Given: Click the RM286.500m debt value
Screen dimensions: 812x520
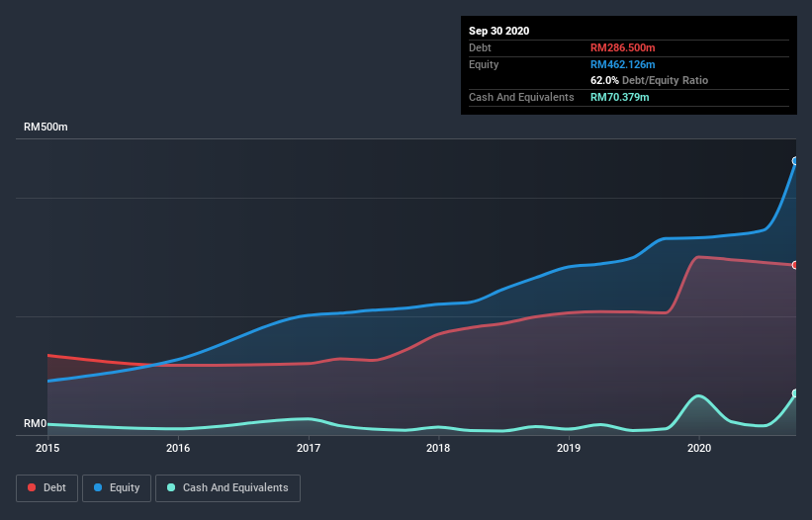Looking at the screenshot, I should [x=622, y=47].
